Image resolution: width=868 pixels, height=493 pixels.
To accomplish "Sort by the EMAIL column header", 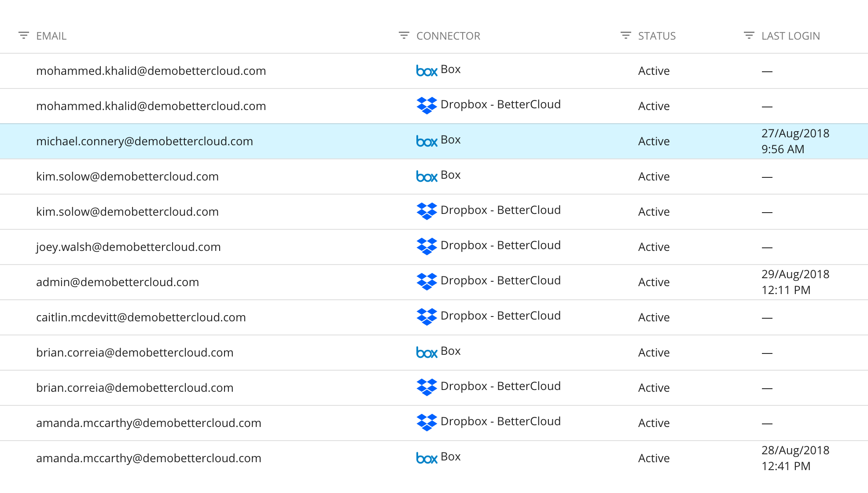I will pos(51,36).
